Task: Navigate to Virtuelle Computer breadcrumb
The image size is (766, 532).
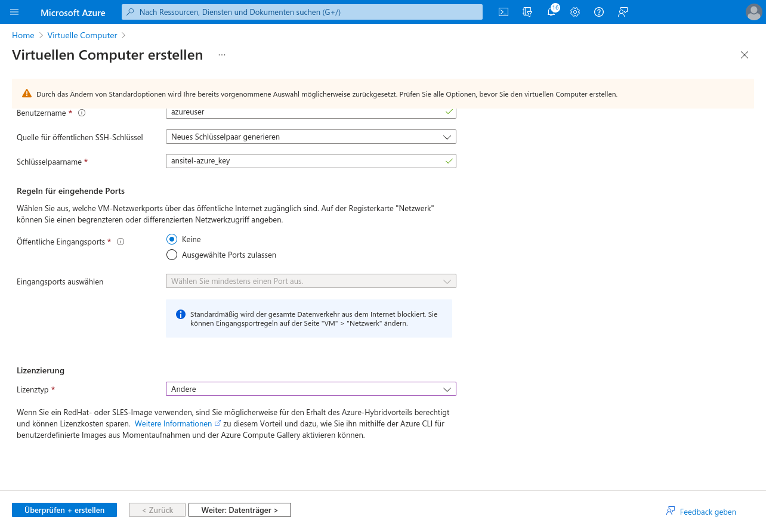Action: [x=82, y=35]
